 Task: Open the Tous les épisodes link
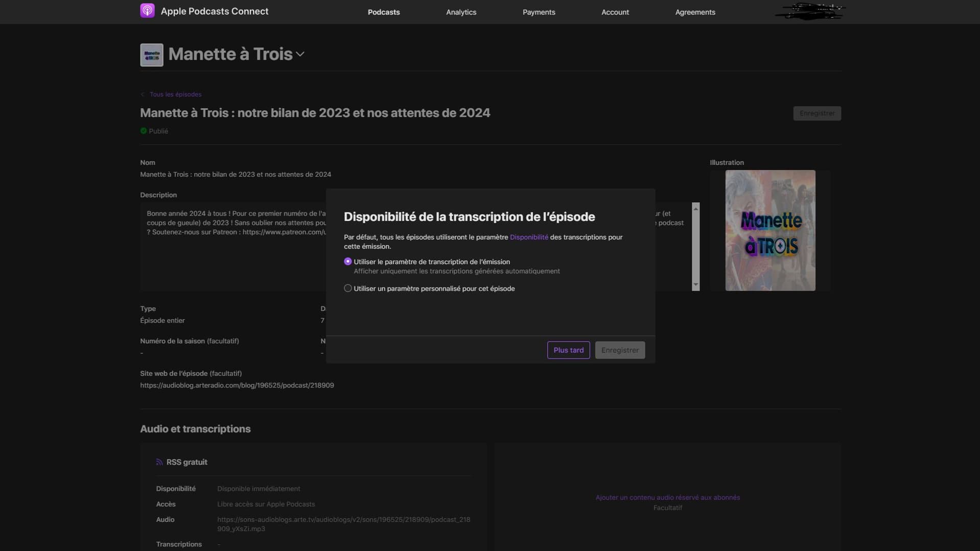(x=175, y=94)
